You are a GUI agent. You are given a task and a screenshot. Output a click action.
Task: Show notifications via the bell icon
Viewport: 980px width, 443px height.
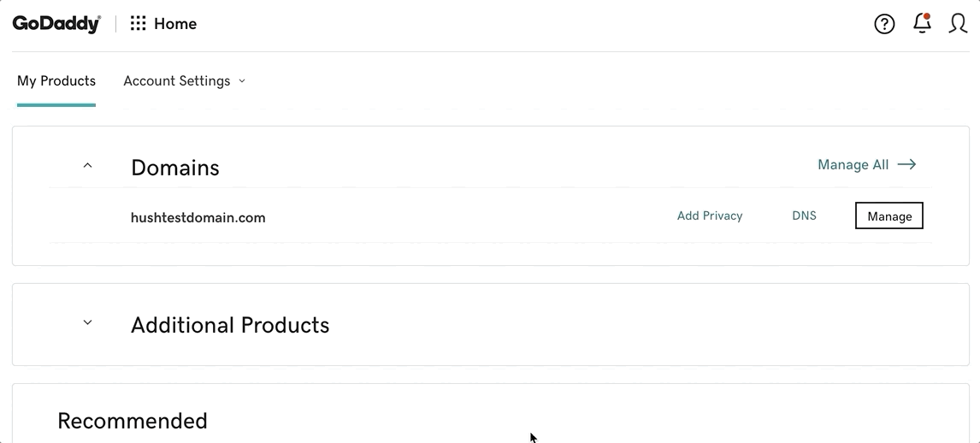[x=922, y=23]
